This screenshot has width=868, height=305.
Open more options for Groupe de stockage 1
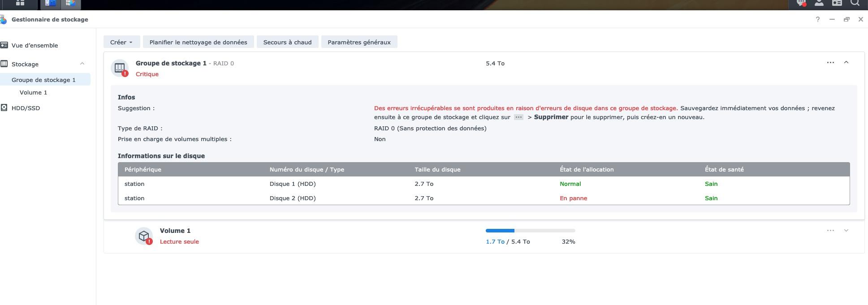pyautogui.click(x=830, y=63)
